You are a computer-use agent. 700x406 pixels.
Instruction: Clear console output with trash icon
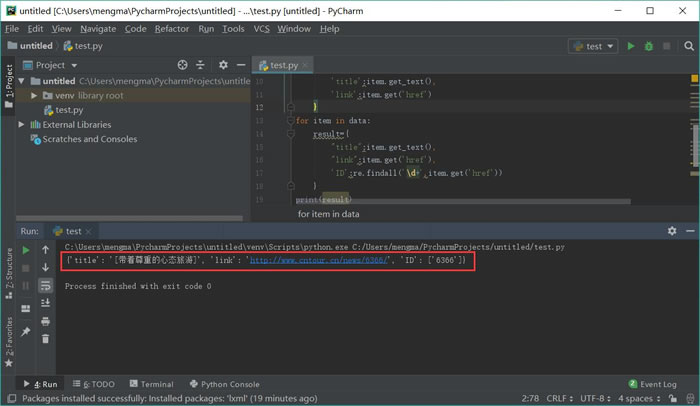pyautogui.click(x=45, y=338)
